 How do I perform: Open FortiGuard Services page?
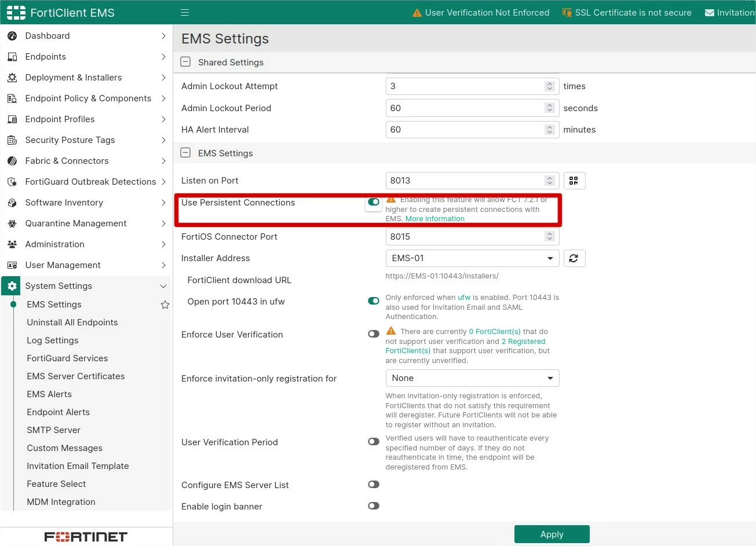(67, 358)
